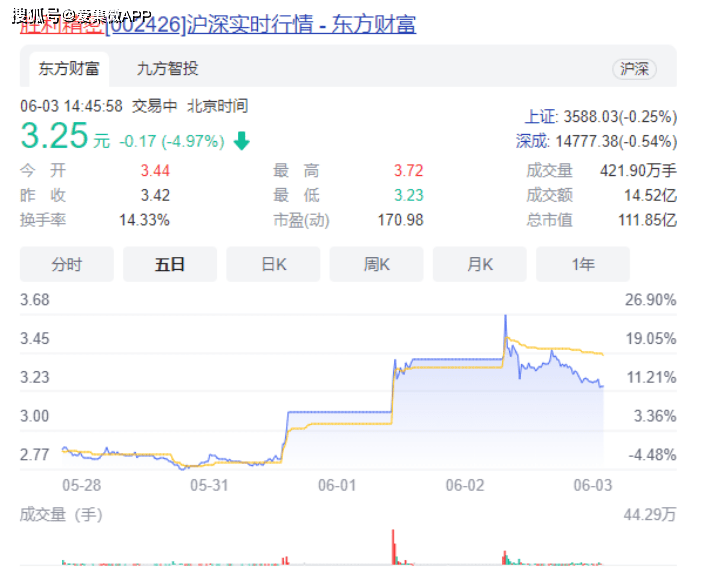Click the 44.29万 volume scale label
705x580 pixels.
pyautogui.click(x=650, y=514)
